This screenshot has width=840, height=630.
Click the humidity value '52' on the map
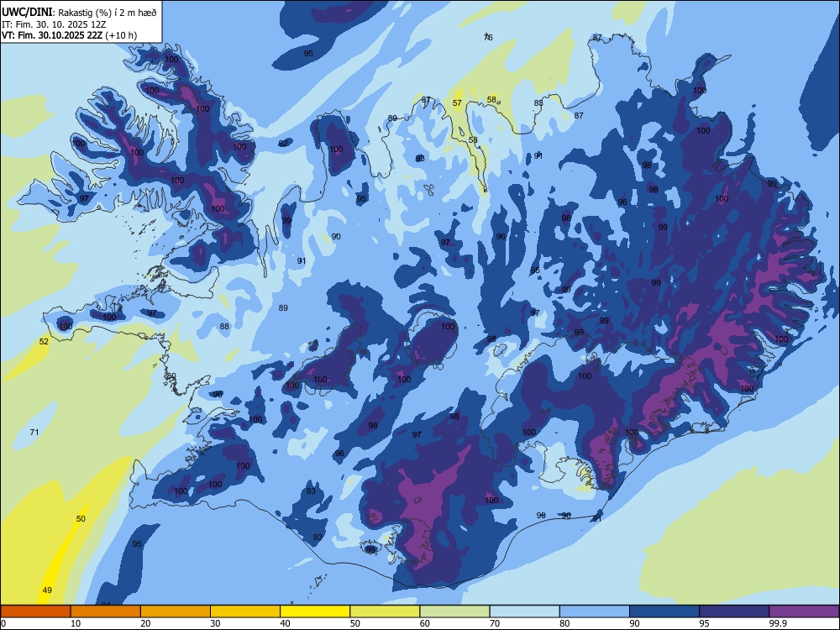click(x=44, y=341)
